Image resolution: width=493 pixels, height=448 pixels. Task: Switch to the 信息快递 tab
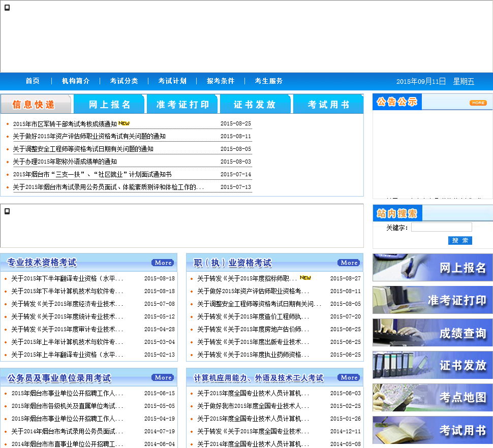coord(36,104)
